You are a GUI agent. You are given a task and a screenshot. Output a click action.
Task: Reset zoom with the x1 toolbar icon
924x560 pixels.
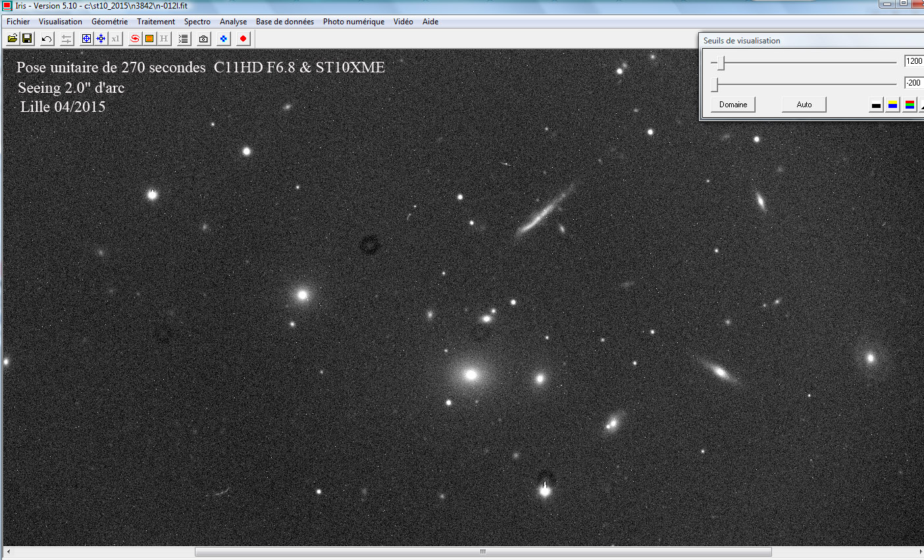point(115,39)
